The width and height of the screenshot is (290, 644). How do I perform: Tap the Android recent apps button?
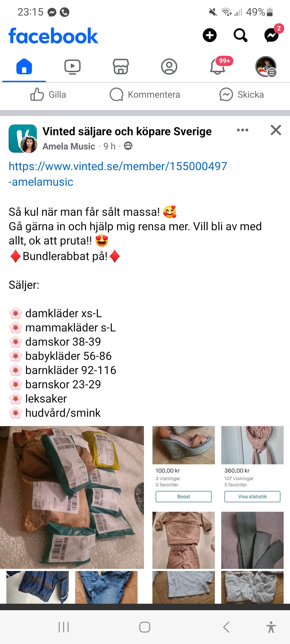(x=64, y=627)
